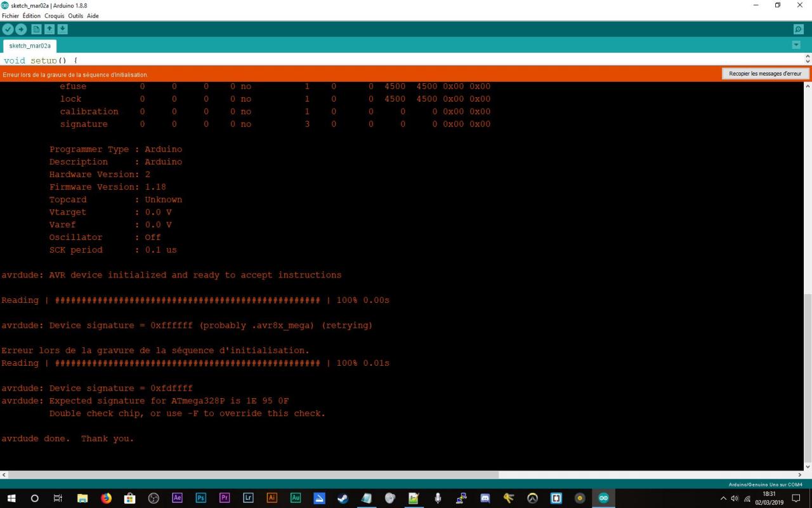Click the 'efuse' memory row
This screenshot has height=508, width=812.
(x=275, y=86)
